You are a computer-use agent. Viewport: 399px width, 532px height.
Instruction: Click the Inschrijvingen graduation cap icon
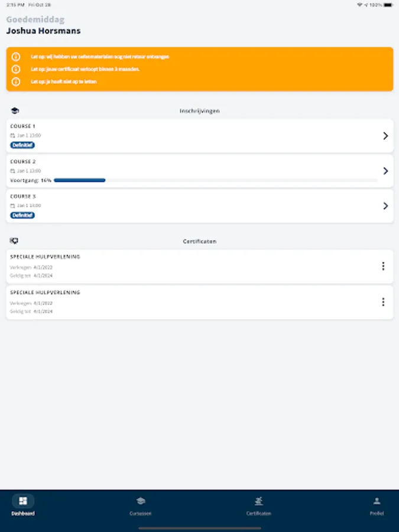pyautogui.click(x=15, y=111)
